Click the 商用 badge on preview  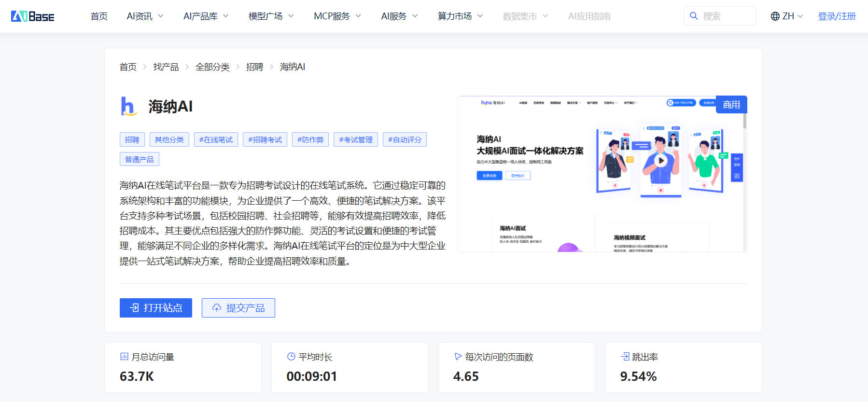(731, 105)
